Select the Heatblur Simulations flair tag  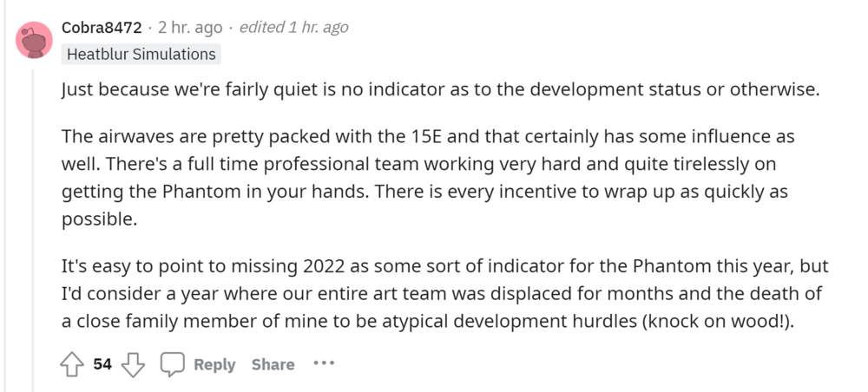141,54
